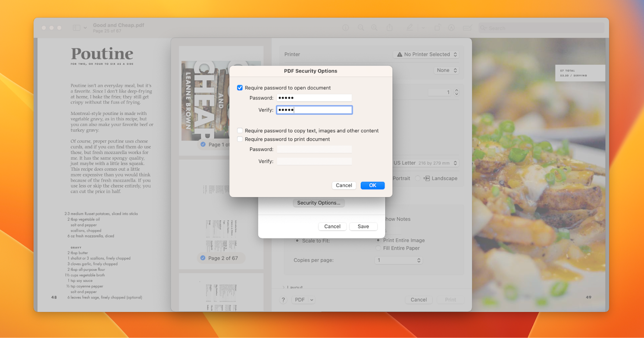Enable Require password to print document
The width and height of the screenshot is (644, 338).
[240, 139]
